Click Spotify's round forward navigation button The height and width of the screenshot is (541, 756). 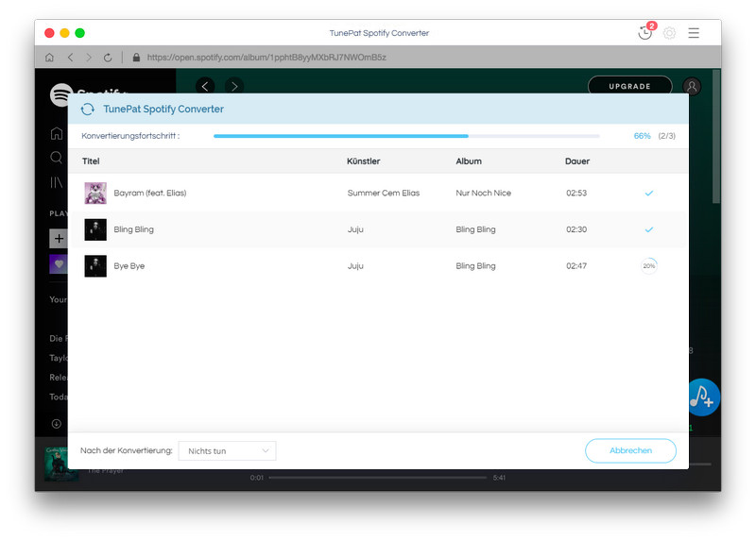(234, 86)
